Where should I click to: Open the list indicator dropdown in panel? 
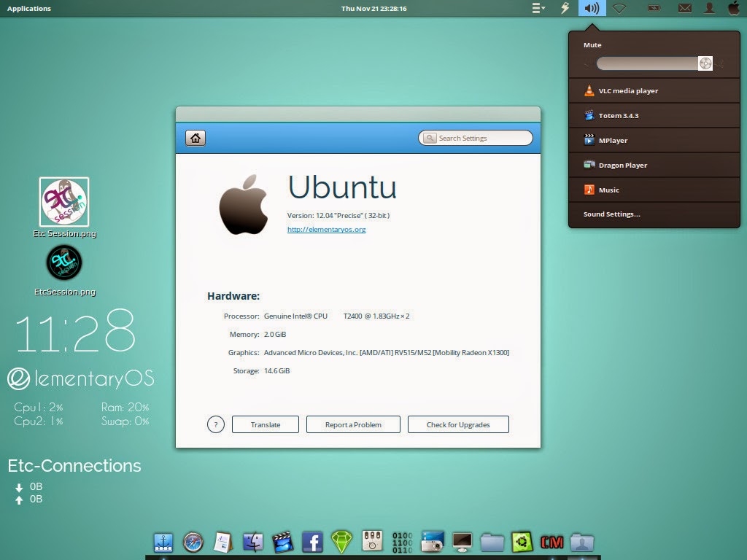(x=538, y=8)
